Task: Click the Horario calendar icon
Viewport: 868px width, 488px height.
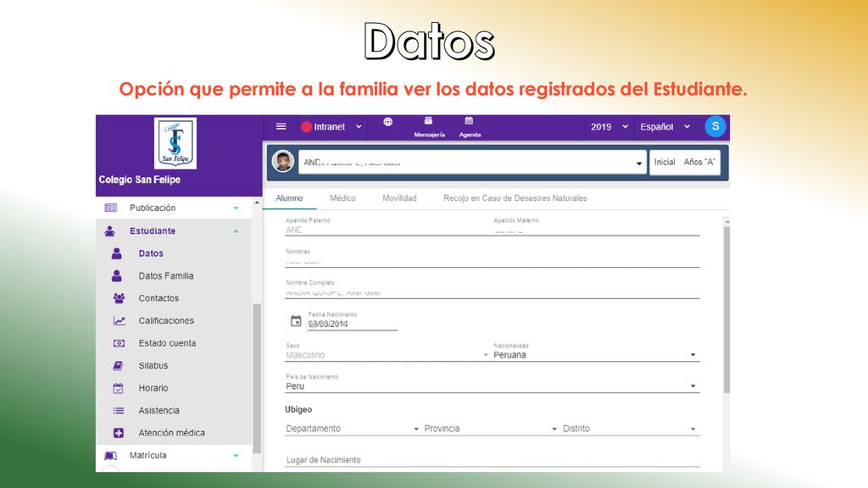Action: pyautogui.click(x=118, y=388)
